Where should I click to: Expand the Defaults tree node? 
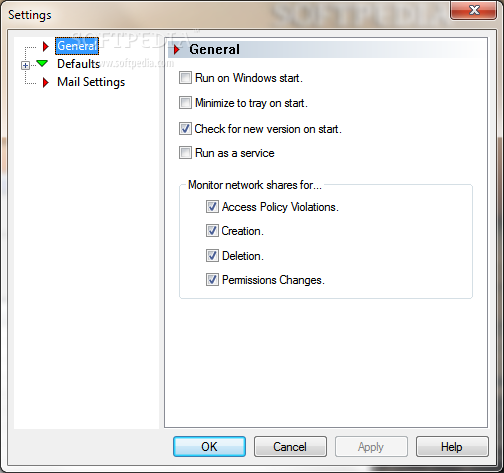pos(25,65)
